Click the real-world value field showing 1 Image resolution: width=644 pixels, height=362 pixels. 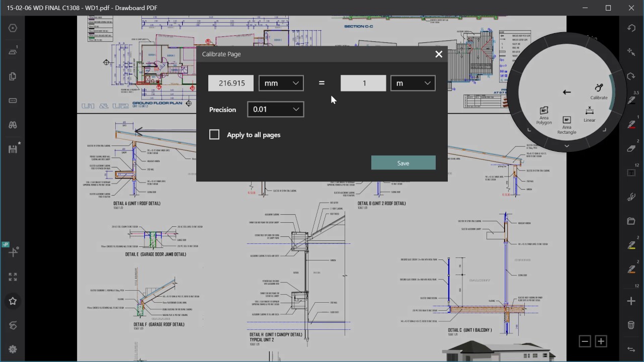[363, 83]
